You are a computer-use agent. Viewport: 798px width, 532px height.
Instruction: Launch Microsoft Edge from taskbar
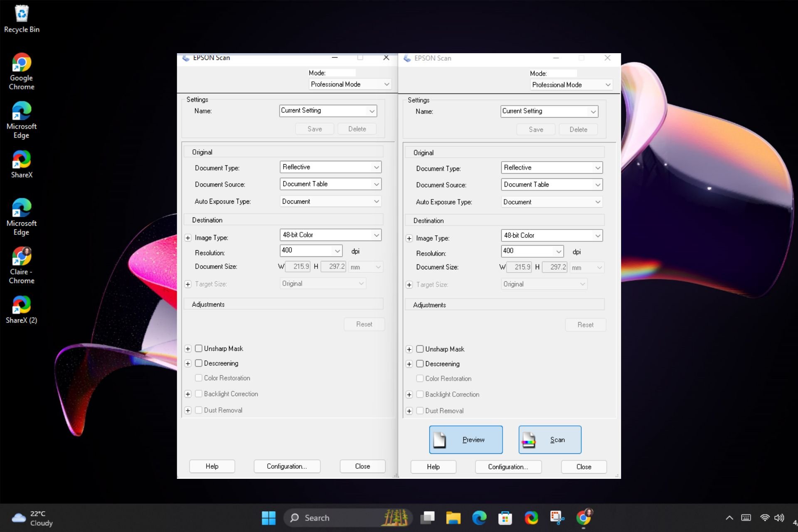tap(479, 518)
